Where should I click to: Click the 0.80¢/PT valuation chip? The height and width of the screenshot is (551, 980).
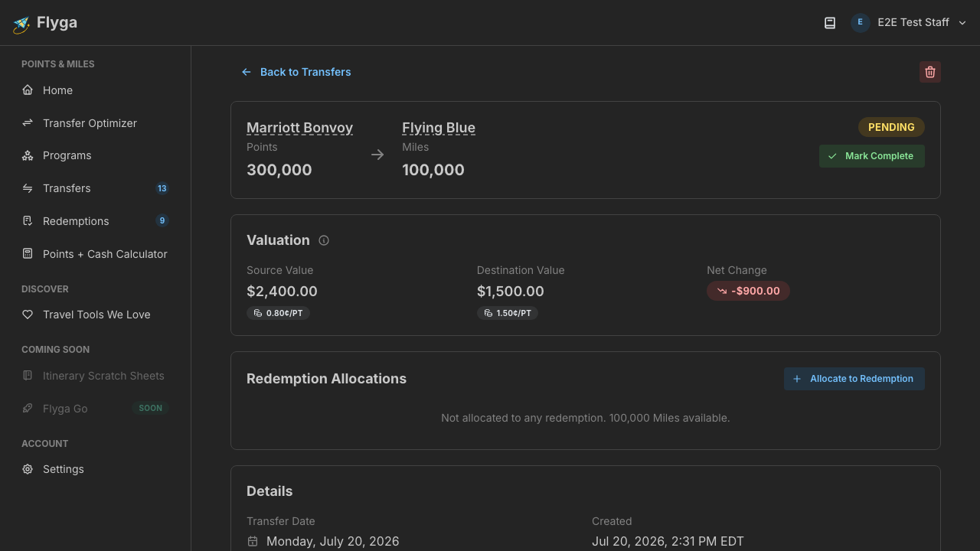click(278, 313)
